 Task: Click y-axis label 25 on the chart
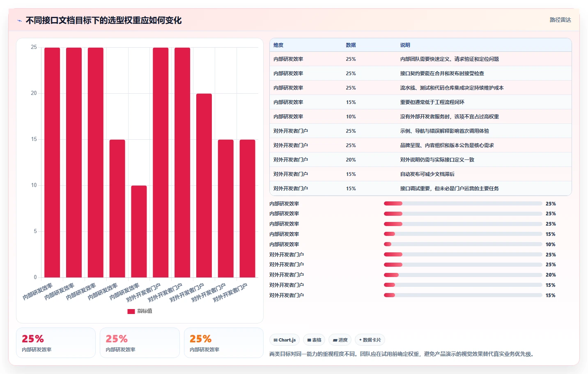(34, 47)
